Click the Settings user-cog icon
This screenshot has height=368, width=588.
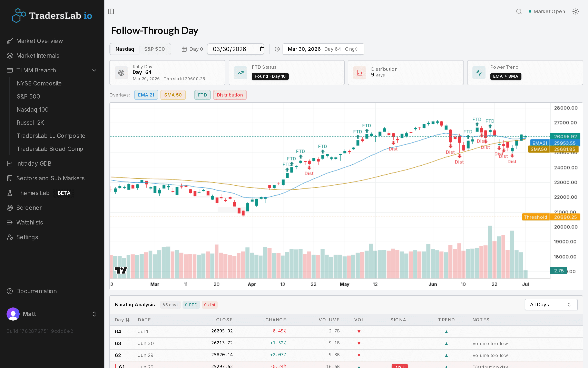[x=10, y=237]
